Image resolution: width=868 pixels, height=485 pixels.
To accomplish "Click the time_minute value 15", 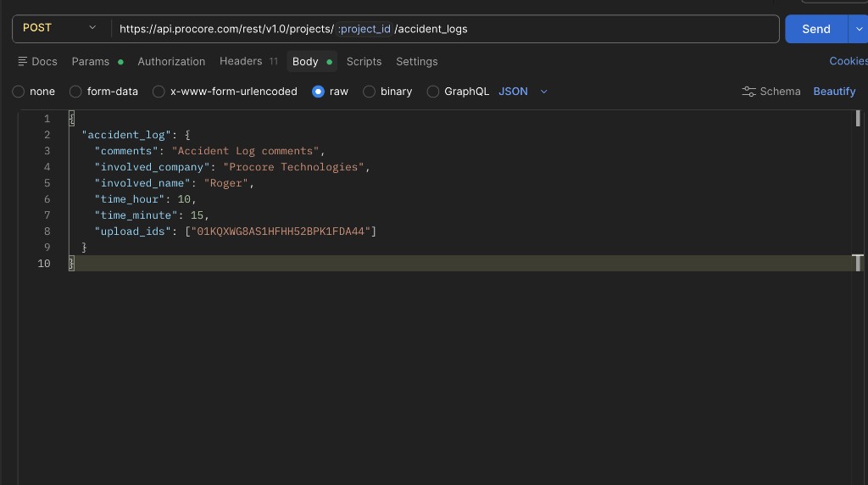I will pos(197,215).
